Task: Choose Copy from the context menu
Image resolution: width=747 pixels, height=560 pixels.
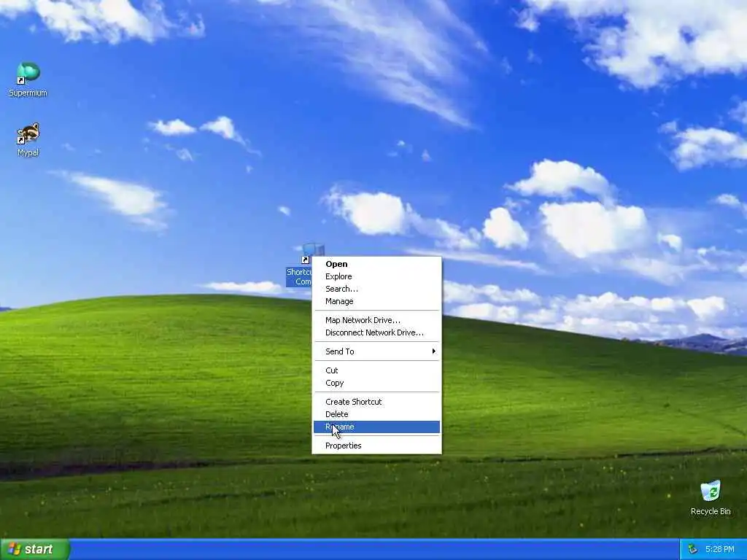Action: (376, 383)
